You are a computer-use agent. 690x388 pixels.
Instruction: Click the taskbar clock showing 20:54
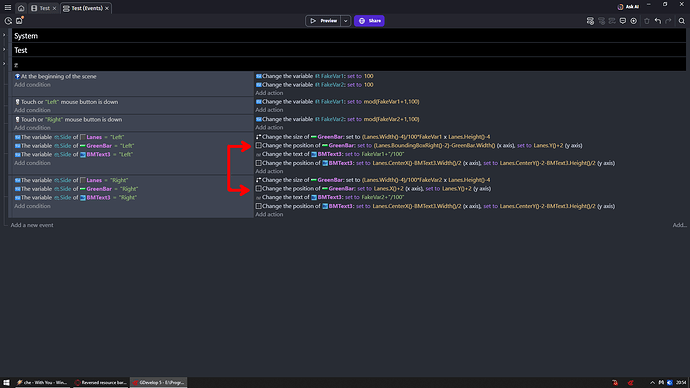(681, 383)
